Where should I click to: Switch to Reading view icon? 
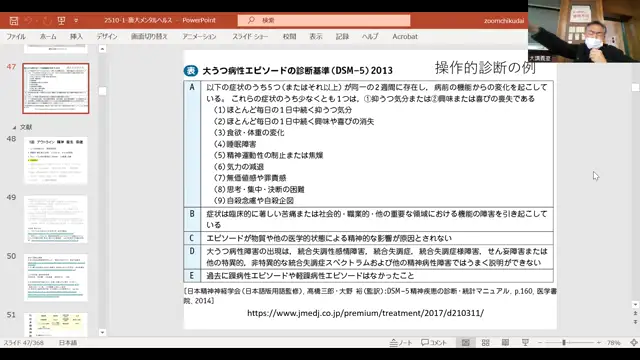tap(505, 342)
